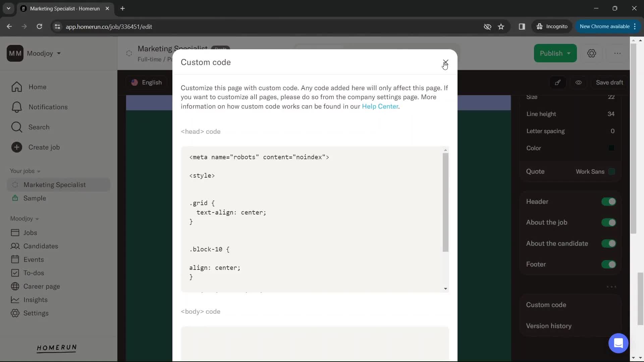644x362 pixels.
Task: Click the Create job plus icon
Action: [x=17, y=147]
